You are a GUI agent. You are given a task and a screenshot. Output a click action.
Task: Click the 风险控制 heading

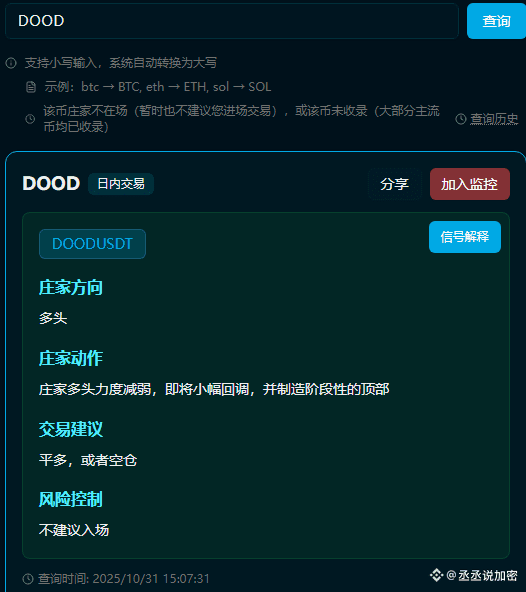click(71, 499)
